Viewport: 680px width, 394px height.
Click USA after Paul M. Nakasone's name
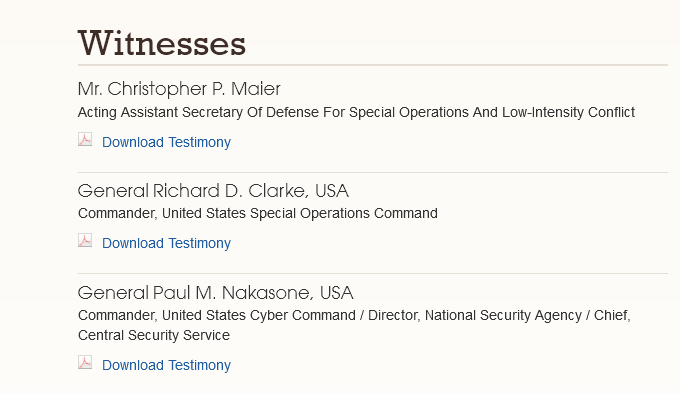coord(337,293)
